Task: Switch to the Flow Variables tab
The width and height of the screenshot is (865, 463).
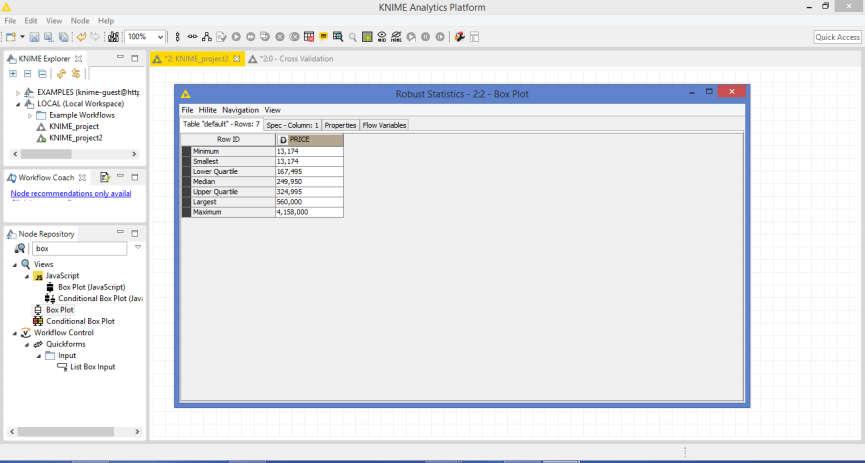Action: coord(385,125)
